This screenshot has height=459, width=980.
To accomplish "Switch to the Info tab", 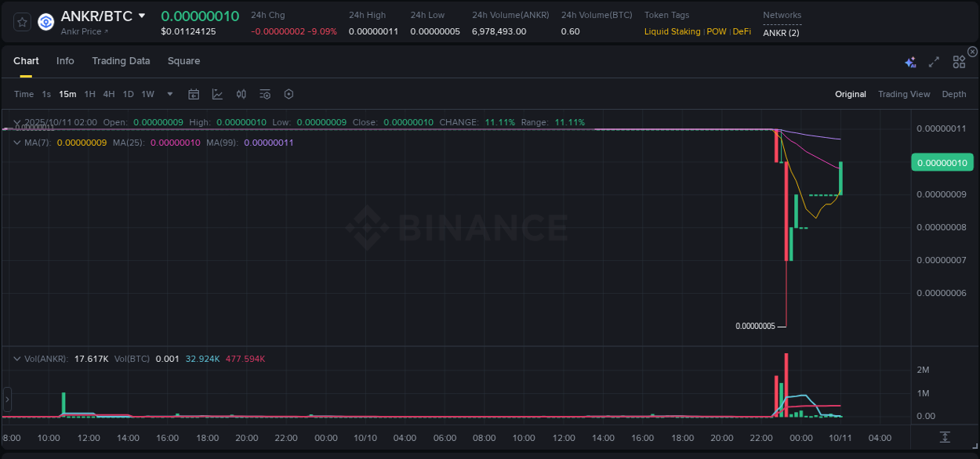I will [65, 61].
